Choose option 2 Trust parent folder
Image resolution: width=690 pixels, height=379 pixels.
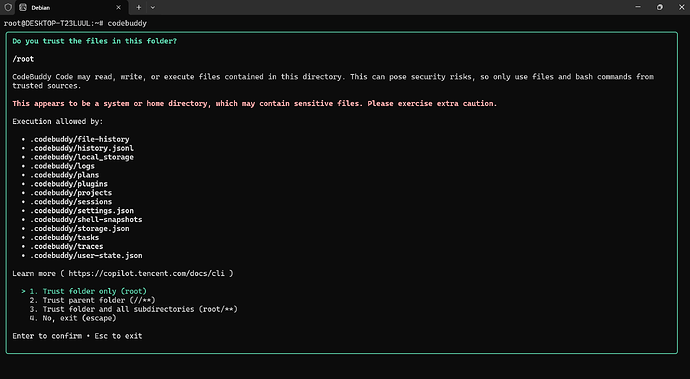pos(92,300)
